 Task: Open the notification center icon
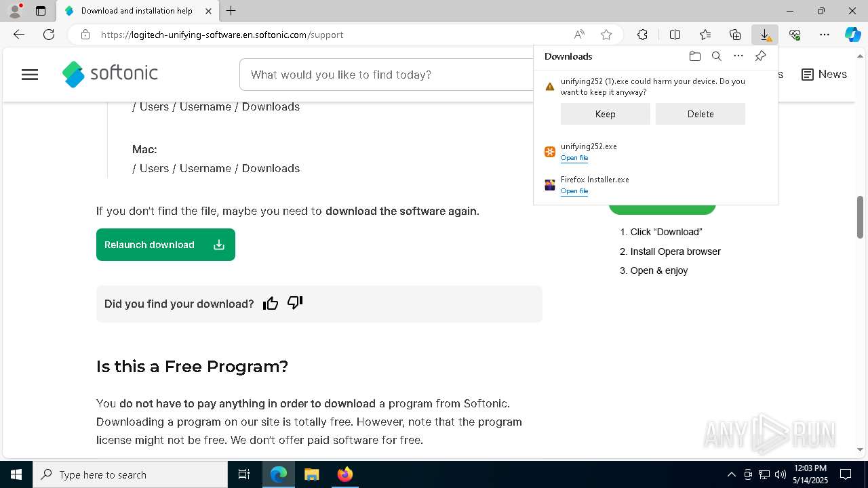[846, 474]
